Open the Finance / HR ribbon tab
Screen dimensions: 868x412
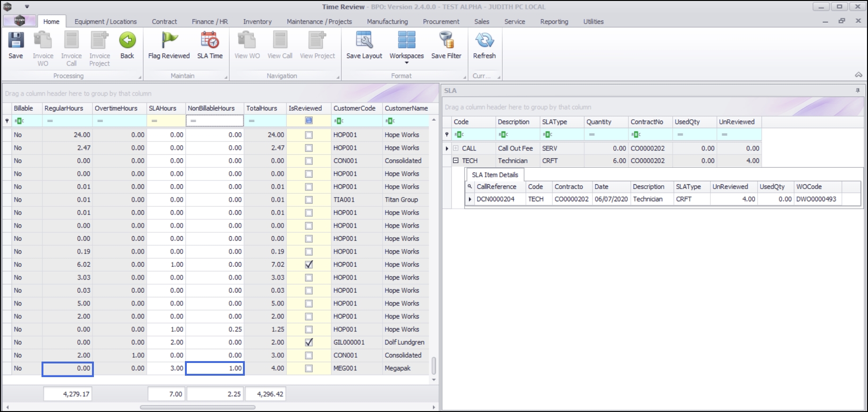click(209, 22)
